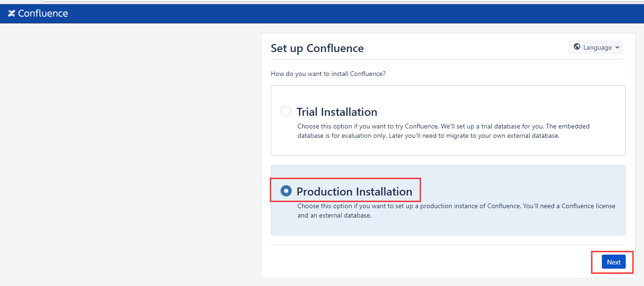Image resolution: width=644 pixels, height=286 pixels.
Task: Click the Production Installation heading
Action: coord(354,192)
